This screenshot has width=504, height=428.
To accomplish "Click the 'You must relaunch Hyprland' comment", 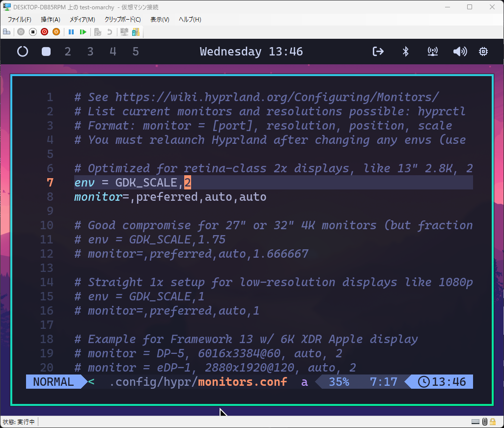I will [270, 140].
